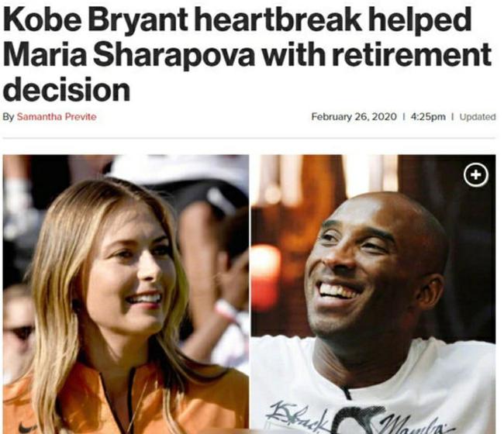Click the 'By' byline prefix
The width and height of the screenshot is (504, 434).
coord(9,116)
